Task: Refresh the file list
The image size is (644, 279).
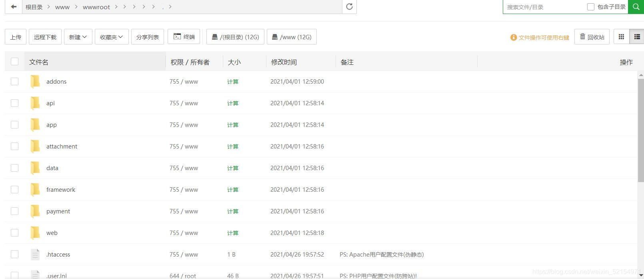Action: tap(349, 7)
